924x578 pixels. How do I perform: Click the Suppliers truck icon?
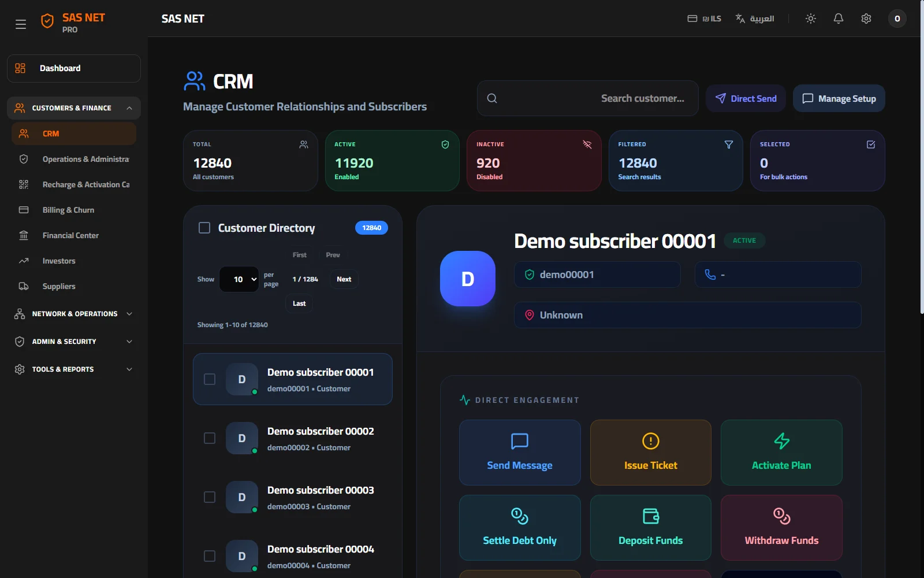tap(24, 286)
